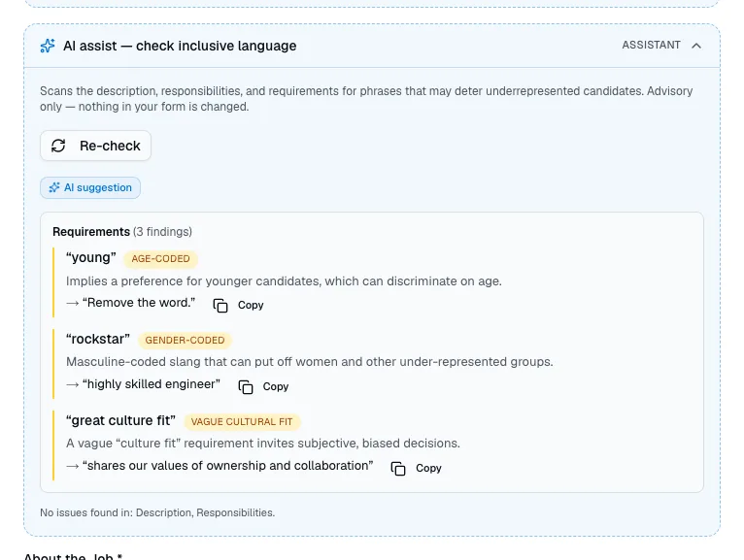Select the flagged word "young"
The image size is (744, 560).
(x=90, y=257)
